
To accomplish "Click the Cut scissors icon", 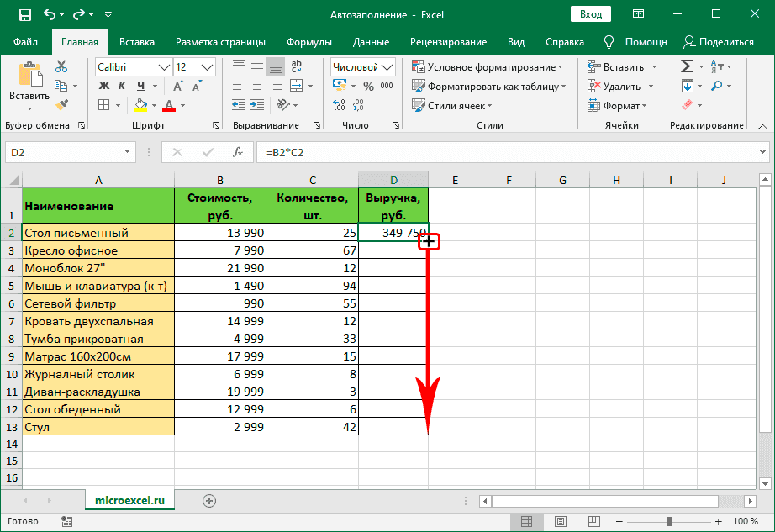I will click(61, 66).
